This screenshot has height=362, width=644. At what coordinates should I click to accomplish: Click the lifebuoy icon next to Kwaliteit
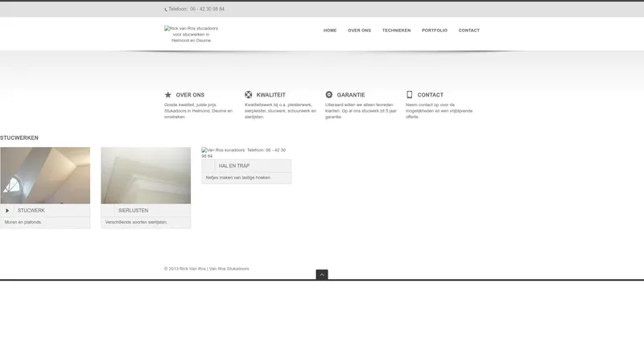click(249, 94)
